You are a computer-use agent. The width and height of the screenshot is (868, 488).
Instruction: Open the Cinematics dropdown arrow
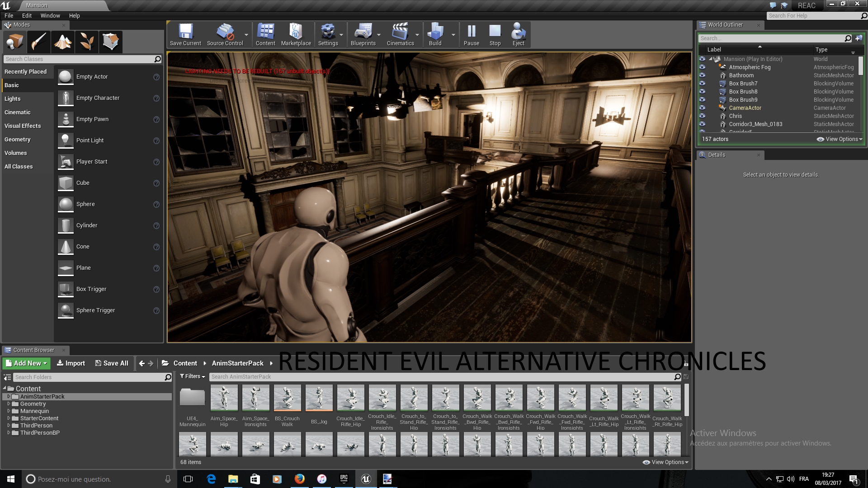tap(417, 35)
